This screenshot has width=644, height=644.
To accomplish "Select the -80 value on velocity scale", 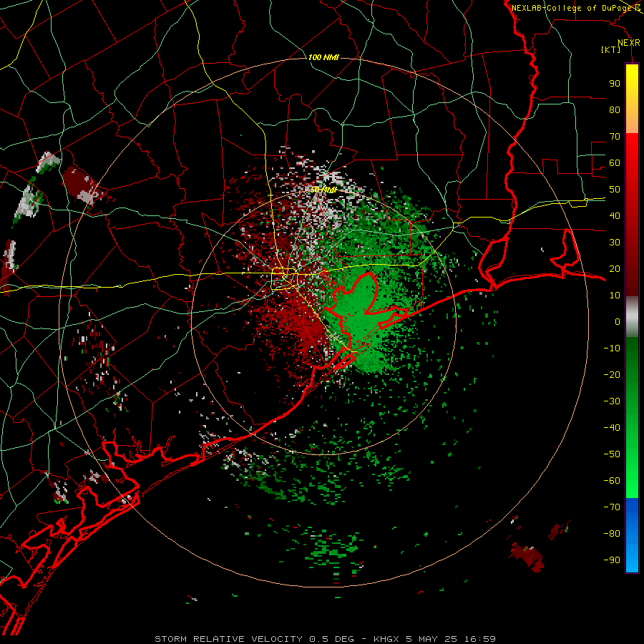I will [x=612, y=534].
